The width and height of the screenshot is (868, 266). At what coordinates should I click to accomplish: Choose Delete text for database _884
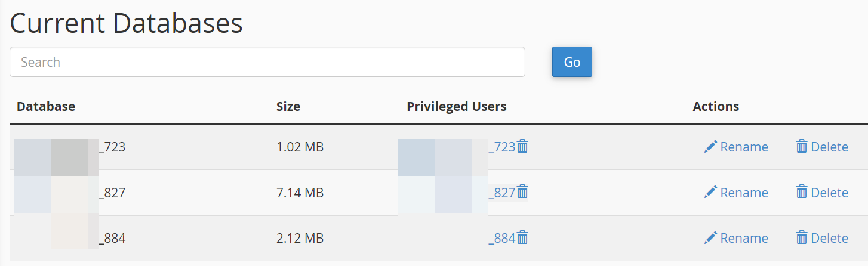pyautogui.click(x=829, y=238)
